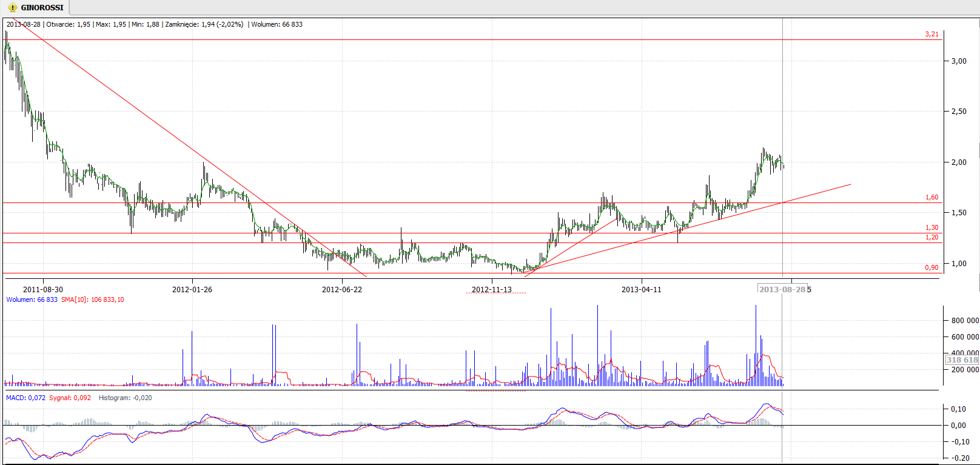Click the SMA[10]: 106 833,10 label
The height and width of the screenshot is (465, 980).
click(93, 299)
